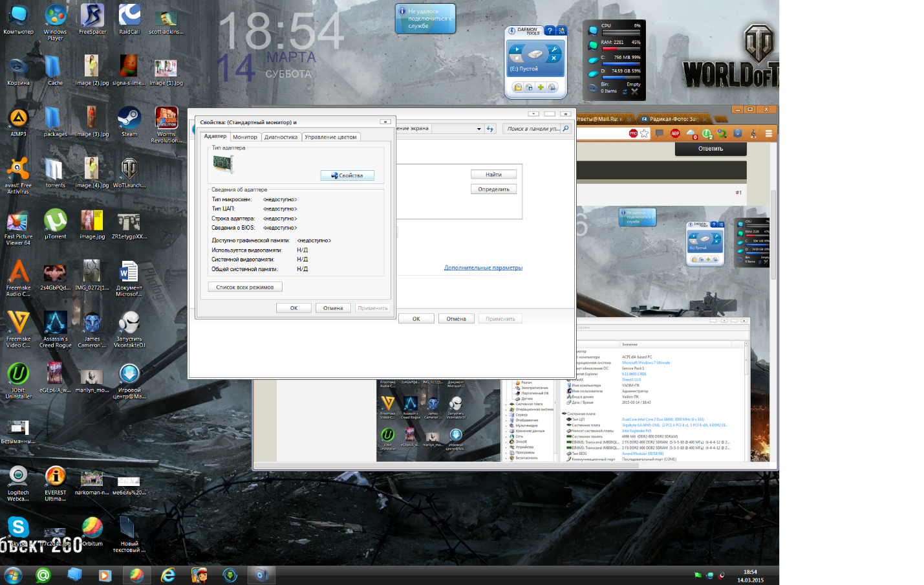The height and width of the screenshot is (585, 924).
Task: Click the Определить button
Action: click(493, 189)
